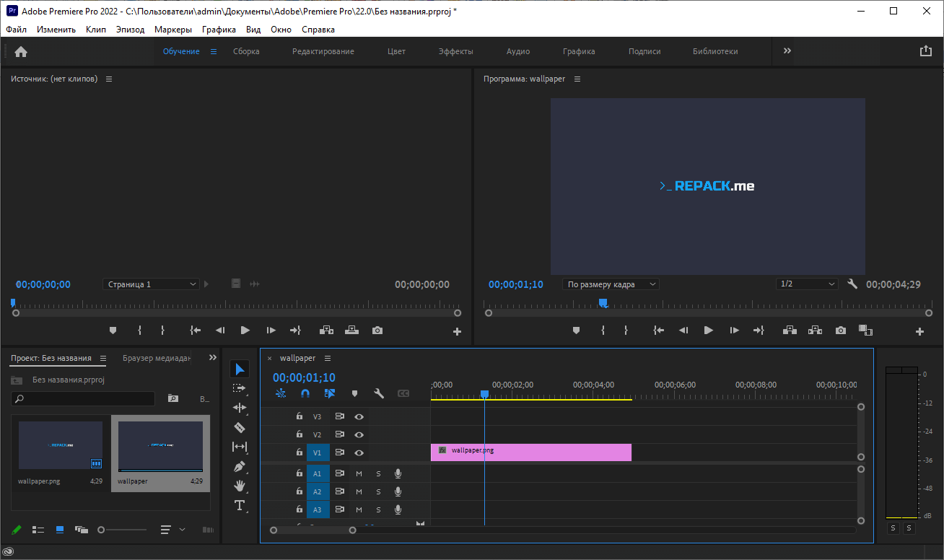
Task: Click Insert button in Source monitor
Action: [x=326, y=331]
